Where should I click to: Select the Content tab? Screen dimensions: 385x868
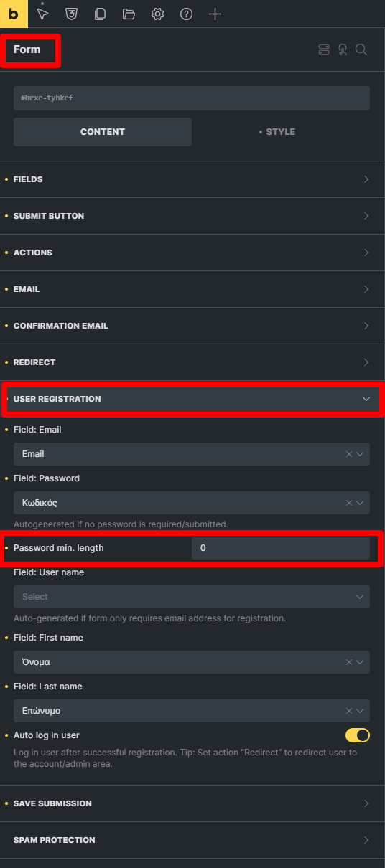click(103, 132)
